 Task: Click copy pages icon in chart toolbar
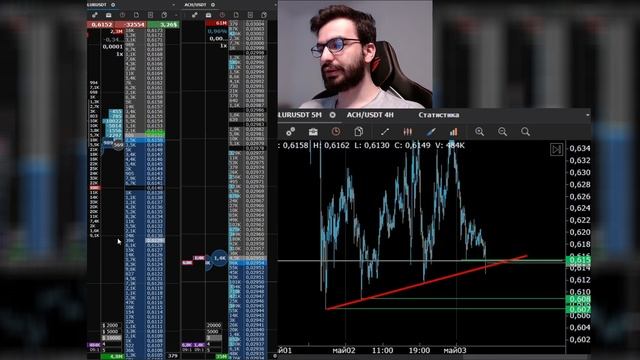(x=359, y=131)
